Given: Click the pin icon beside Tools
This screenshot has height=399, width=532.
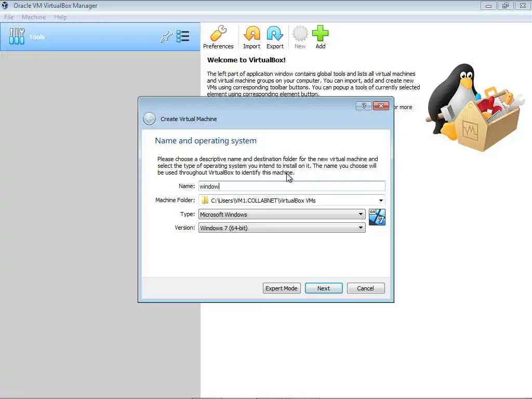Looking at the screenshot, I should click(166, 36).
